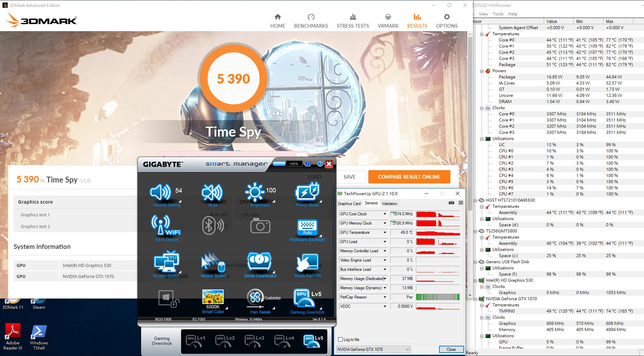The width and height of the screenshot is (644, 356).
Task: Select GPU Lv2 overclock level
Action: (x=225, y=341)
